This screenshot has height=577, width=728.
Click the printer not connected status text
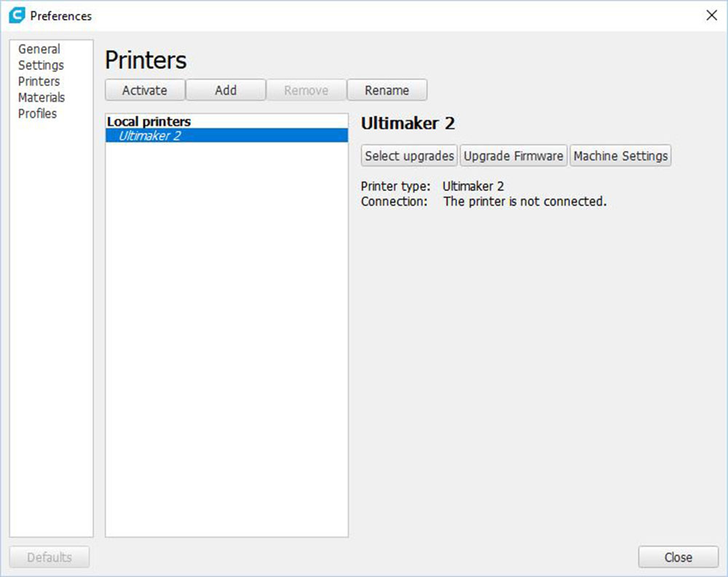click(x=524, y=202)
